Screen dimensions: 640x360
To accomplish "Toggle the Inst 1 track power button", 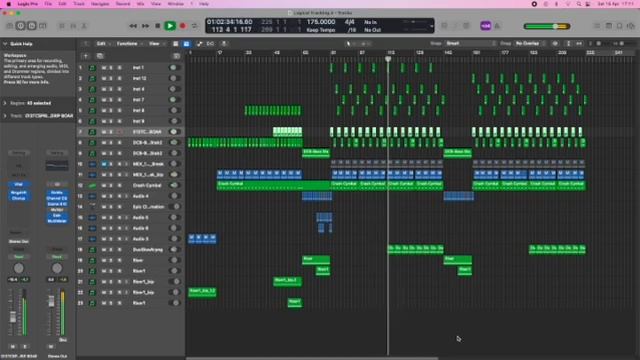I will tap(174, 68).
